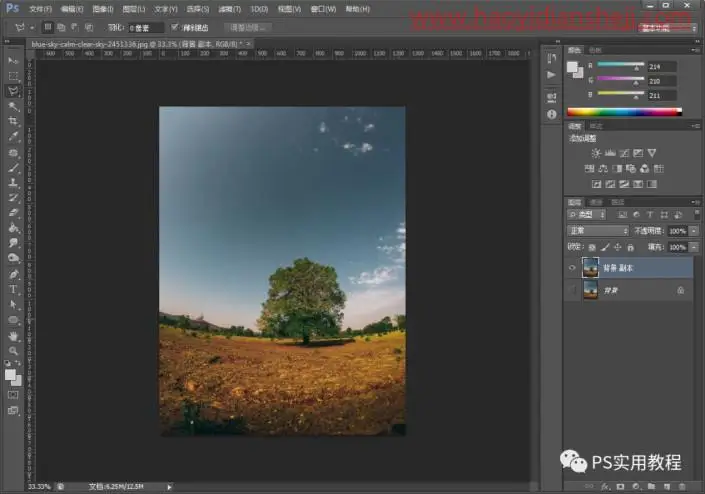Open the Actions panel play icon

(x=552, y=75)
